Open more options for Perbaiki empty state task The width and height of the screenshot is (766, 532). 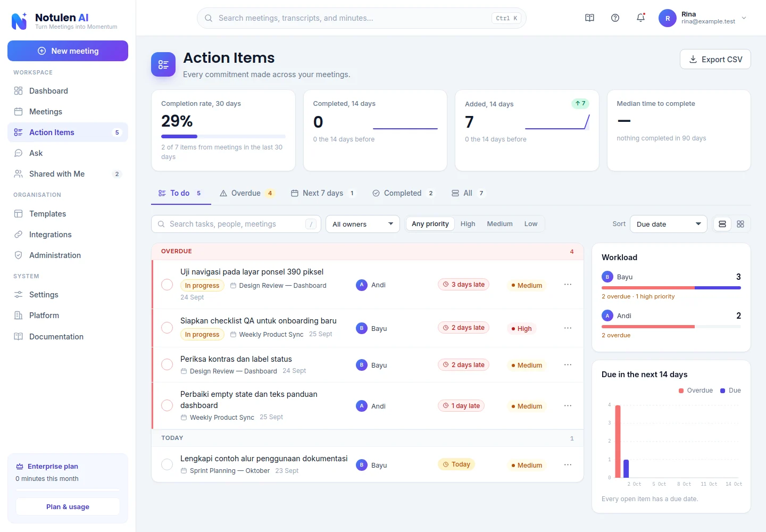(x=568, y=406)
